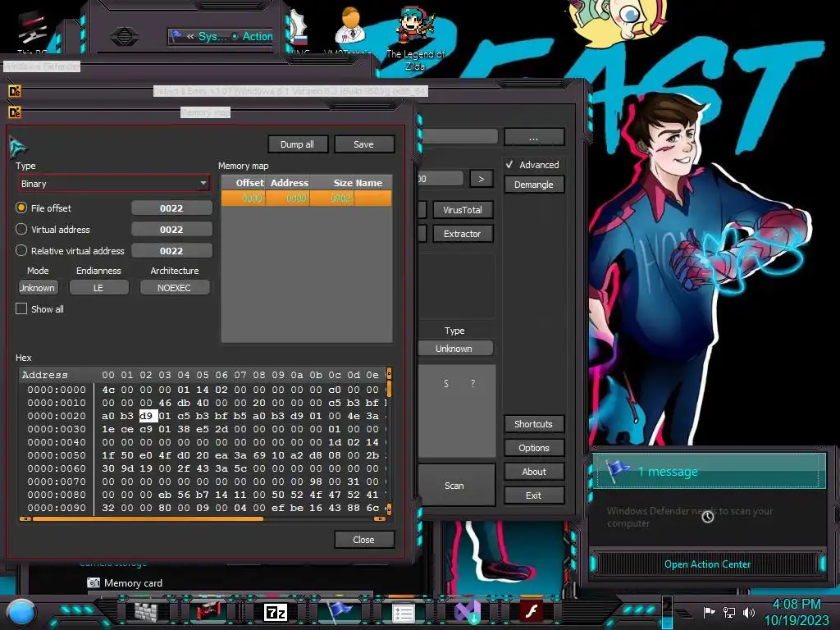This screenshot has height=630, width=840.
Task: Enable the Show all checkbox
Action: tap(21, 308)
